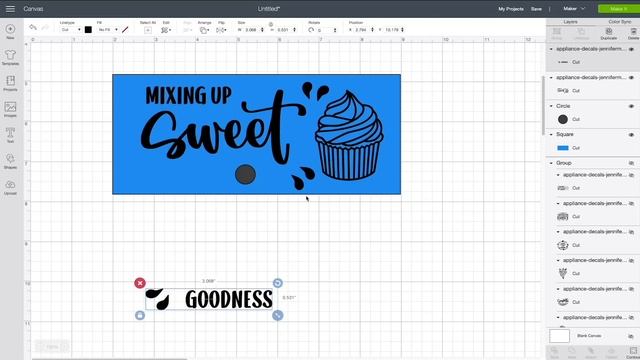Open the Linetype dropdown

pos(70,30)
